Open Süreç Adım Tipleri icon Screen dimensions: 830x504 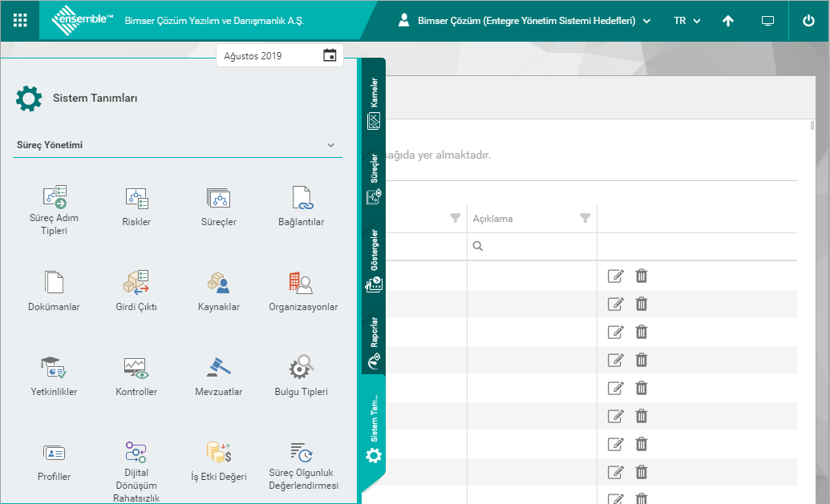pyautogui.click(x=53, y=198)
